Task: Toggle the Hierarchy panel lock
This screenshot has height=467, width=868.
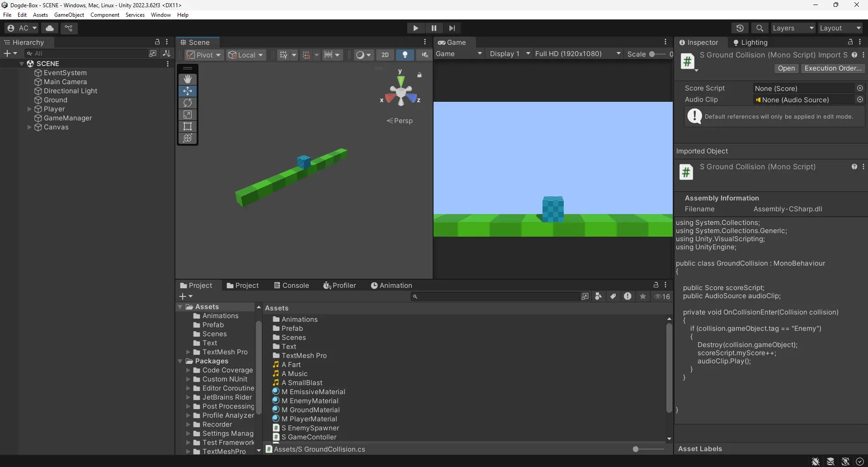Action: tap(157, 42)
